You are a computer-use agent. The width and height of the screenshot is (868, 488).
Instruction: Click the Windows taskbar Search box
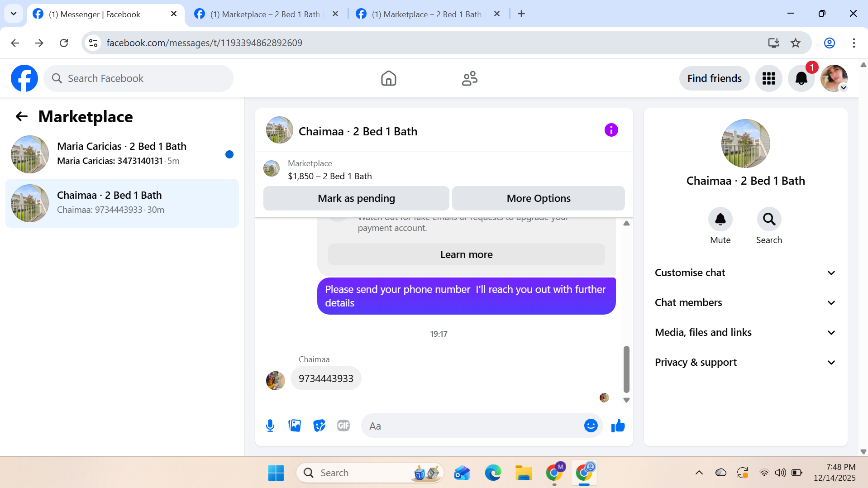tap(370, 473)
